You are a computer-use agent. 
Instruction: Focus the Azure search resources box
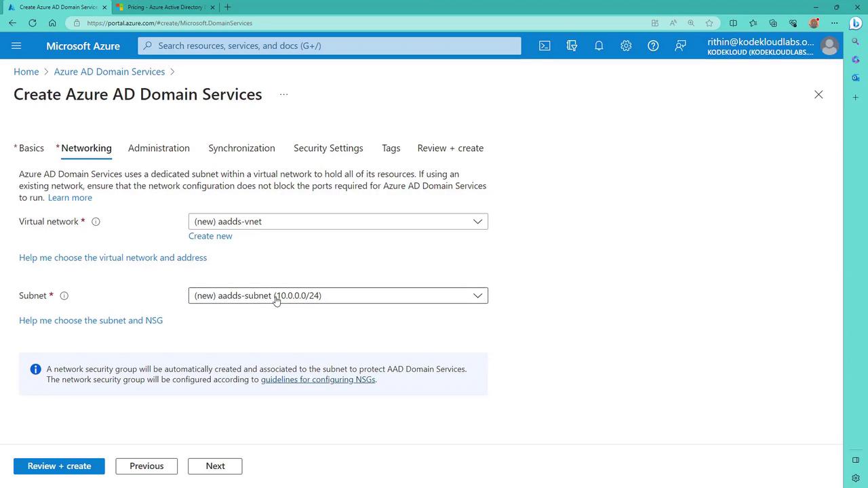pyautogui.click(x=330, y=45)
